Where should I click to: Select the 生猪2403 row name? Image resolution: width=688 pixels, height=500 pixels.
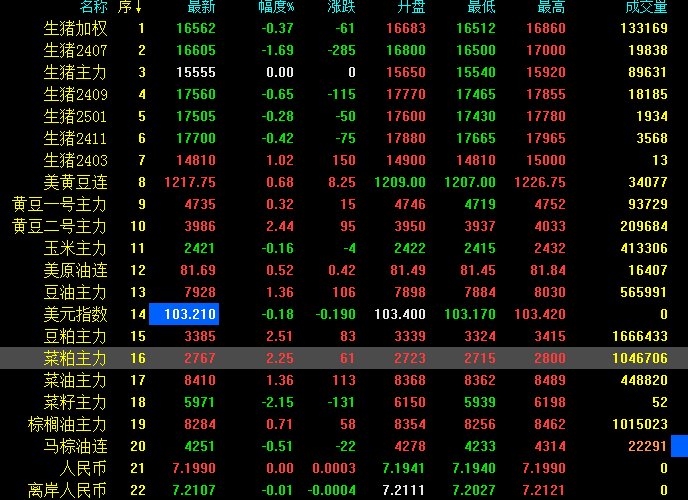[x=75, y=160]
